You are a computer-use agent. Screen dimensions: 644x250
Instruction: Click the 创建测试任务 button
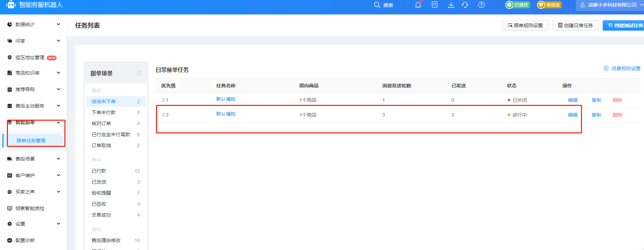(x=624, y=25)
